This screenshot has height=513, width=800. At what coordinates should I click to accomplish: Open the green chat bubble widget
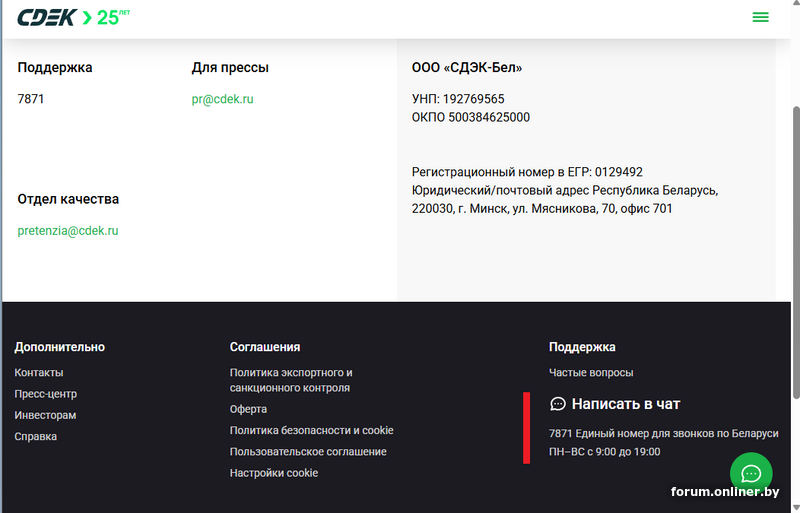click(x=752, y=473)
